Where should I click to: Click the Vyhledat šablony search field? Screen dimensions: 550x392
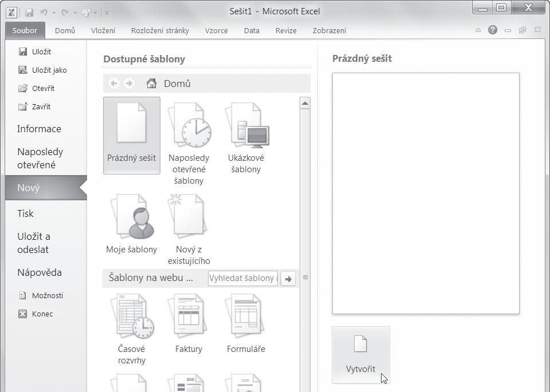243,278
